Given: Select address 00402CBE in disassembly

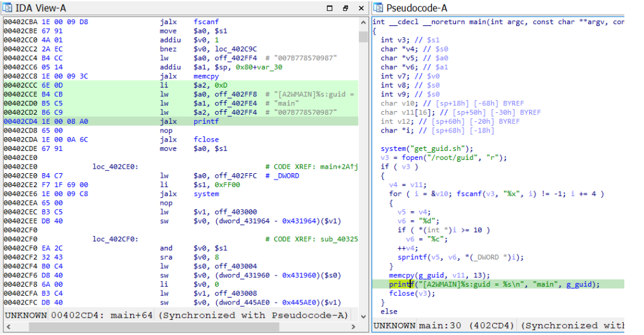Looking at the screenshot, I should [20, 31].
